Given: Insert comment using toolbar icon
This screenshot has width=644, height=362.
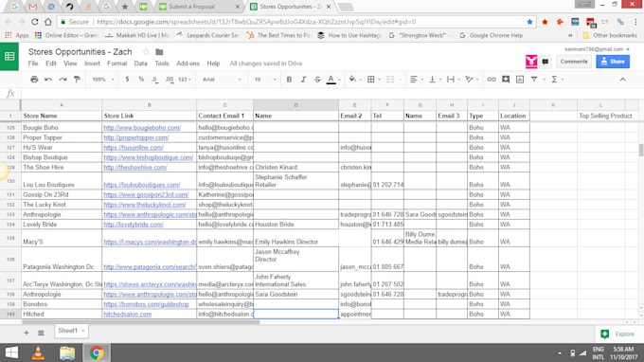Looking at the screenshot, I should 506,80.
